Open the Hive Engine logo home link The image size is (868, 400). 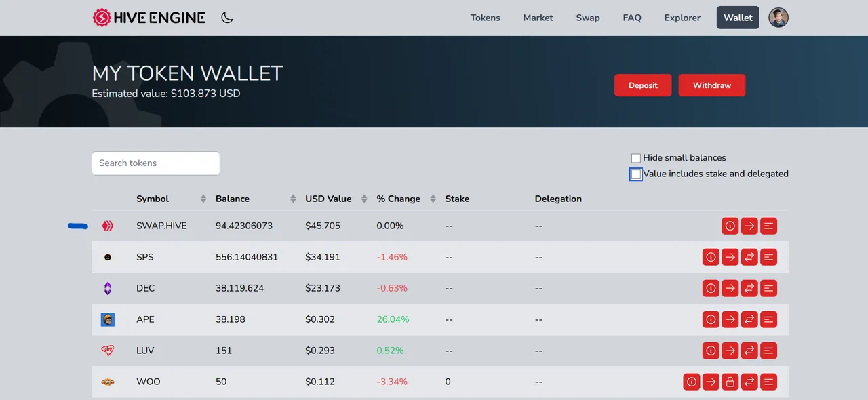click(x=149, y=18)
